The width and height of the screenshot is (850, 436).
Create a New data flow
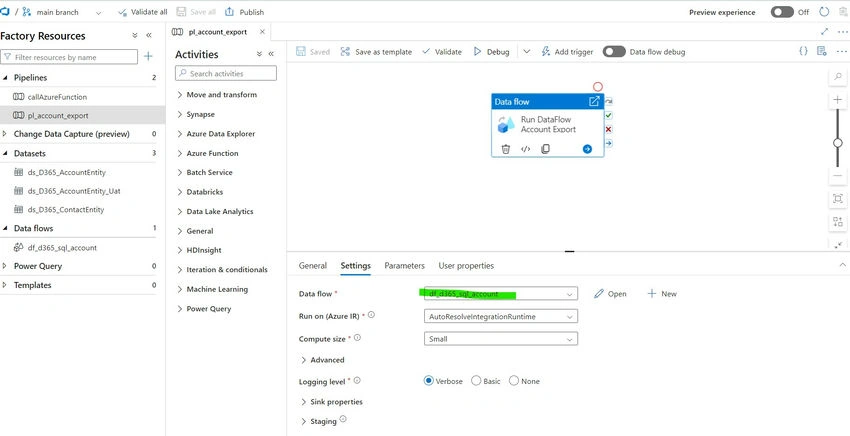(662, 294)
